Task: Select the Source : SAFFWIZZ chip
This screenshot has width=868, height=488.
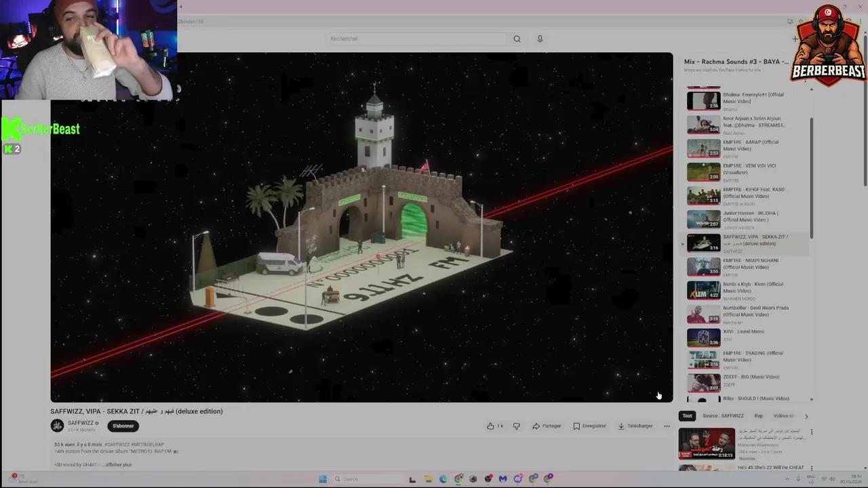Action: click(723, 415)
